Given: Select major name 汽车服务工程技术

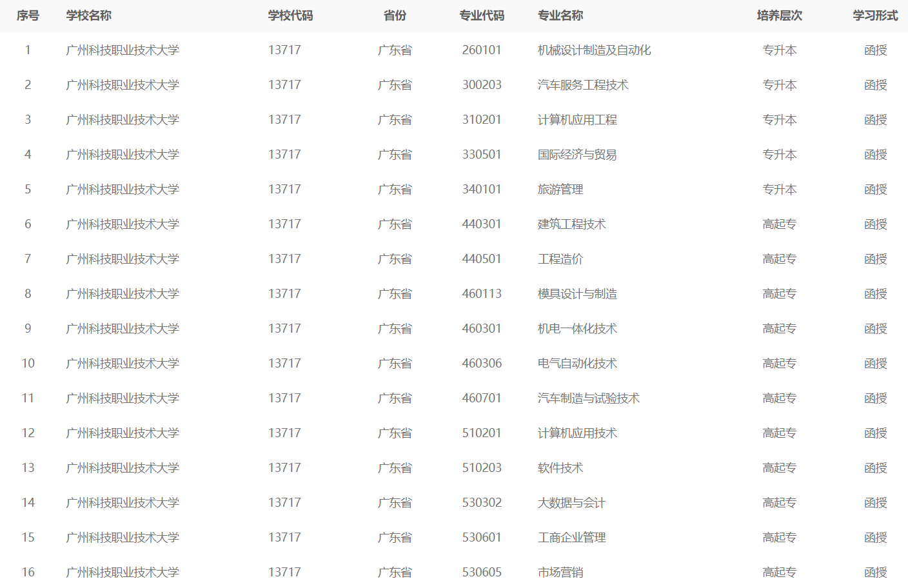Looking at the screenshot, I should click(583, 85).
